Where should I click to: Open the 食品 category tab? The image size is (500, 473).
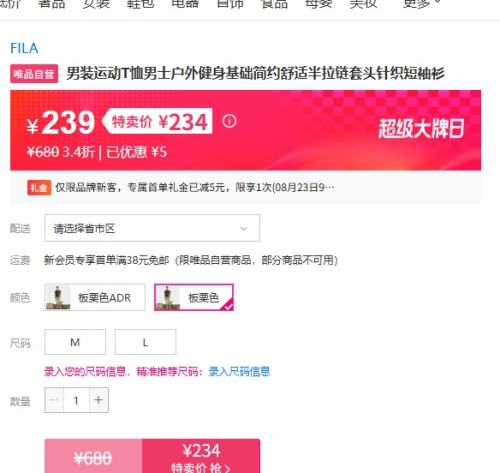pos(274,4)
